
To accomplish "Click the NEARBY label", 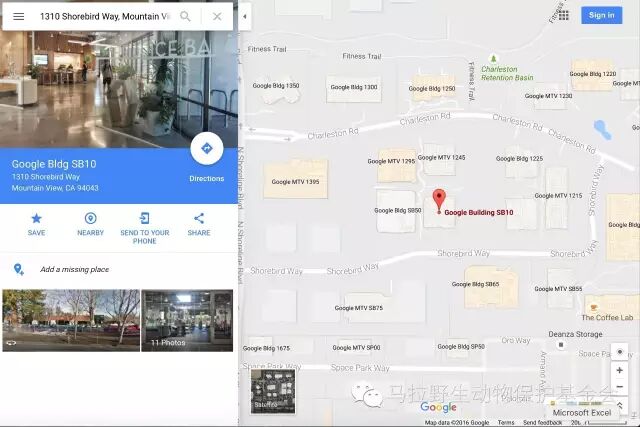I will [90, 233].
